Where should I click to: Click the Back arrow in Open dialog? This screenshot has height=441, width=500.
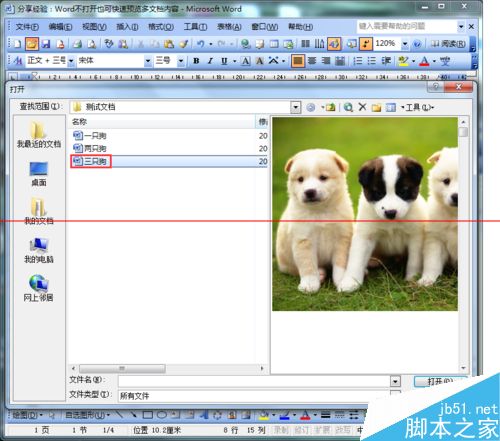click(311, 107)
